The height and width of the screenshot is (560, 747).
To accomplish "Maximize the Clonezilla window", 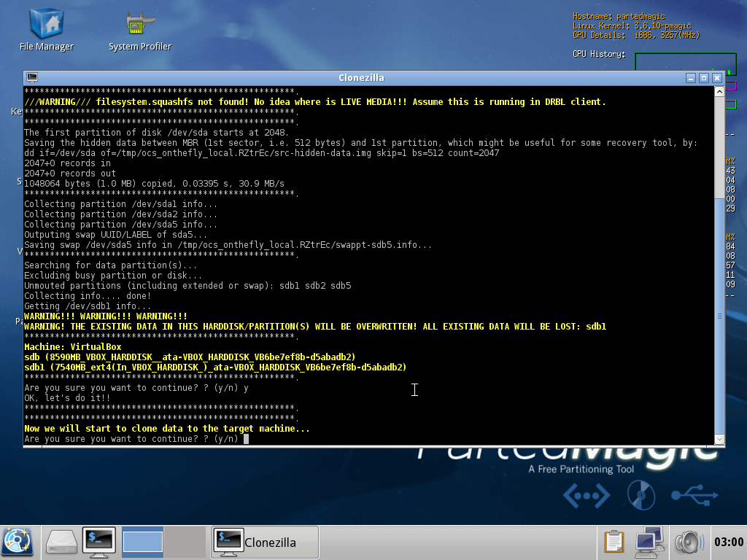I will click(704, 77).
